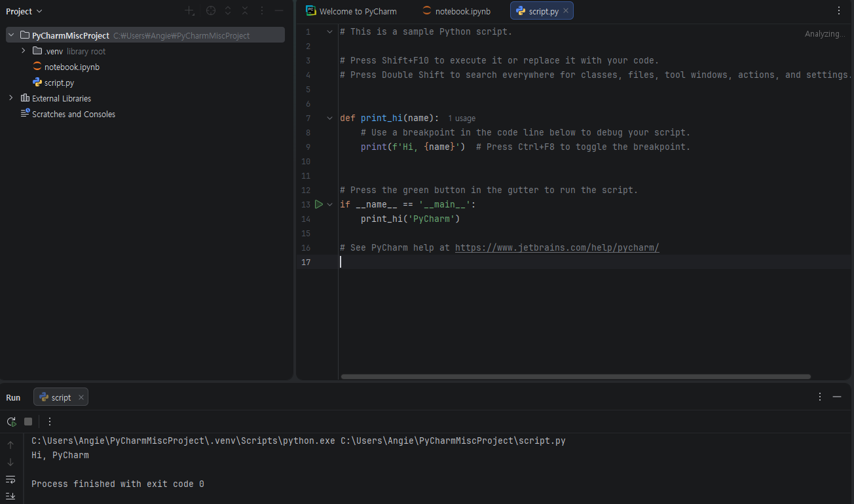Place cursor on empty line 17
The width and height of the screenshot is (854, 504).
click(x=594, y=262)
